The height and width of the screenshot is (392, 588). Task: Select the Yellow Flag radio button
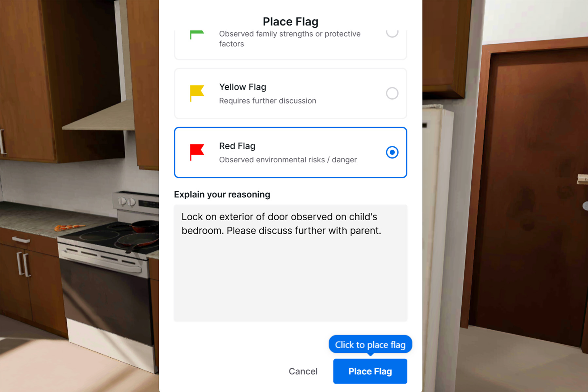392,93
